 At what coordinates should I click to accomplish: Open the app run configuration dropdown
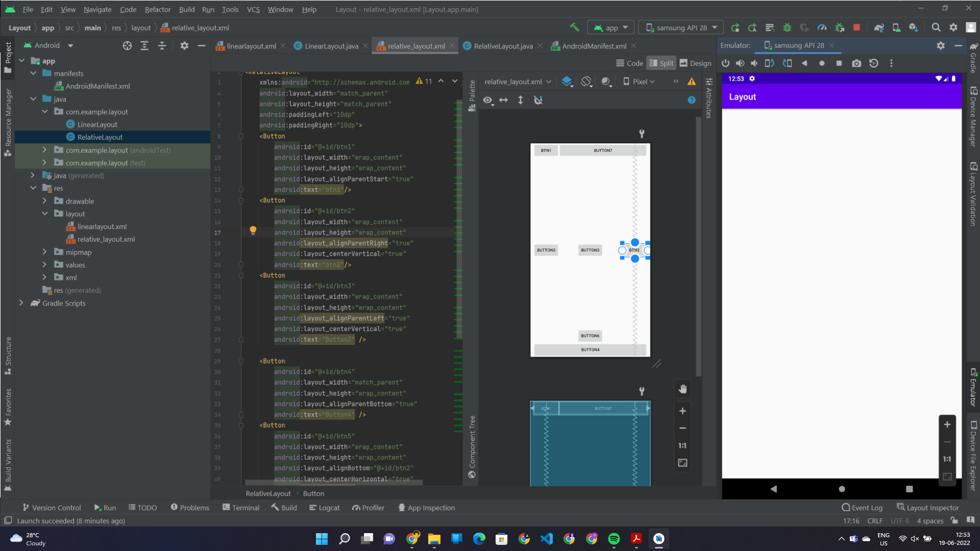tap(611, 28)
